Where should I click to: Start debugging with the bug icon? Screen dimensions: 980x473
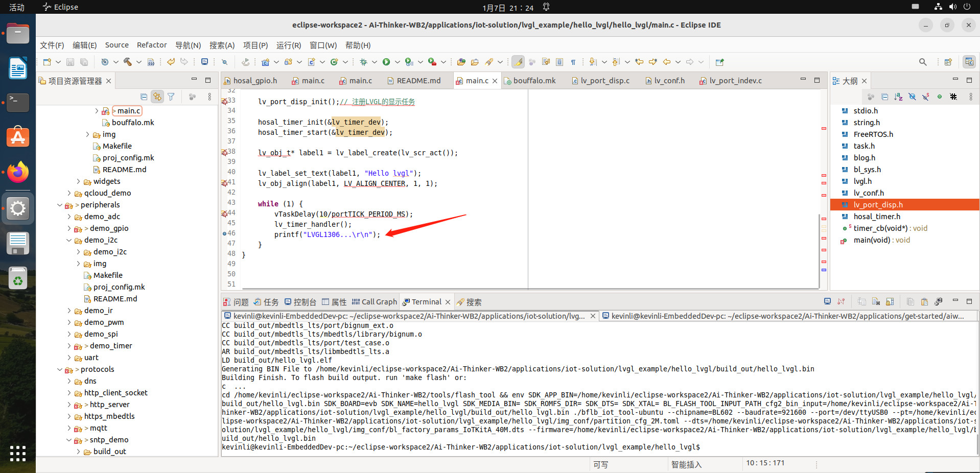point(363,62)
